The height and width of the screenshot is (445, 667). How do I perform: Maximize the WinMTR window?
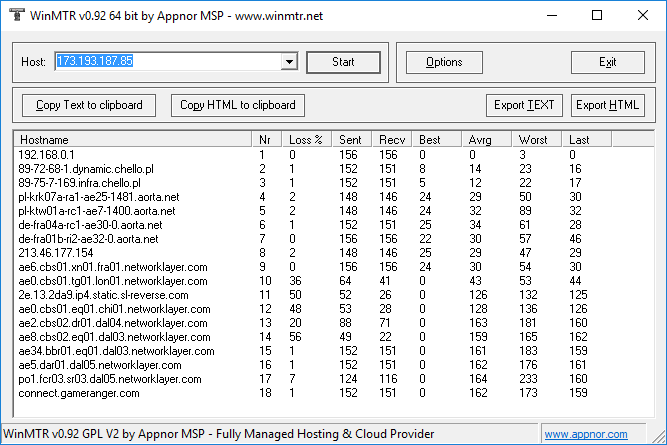point(597,15)
